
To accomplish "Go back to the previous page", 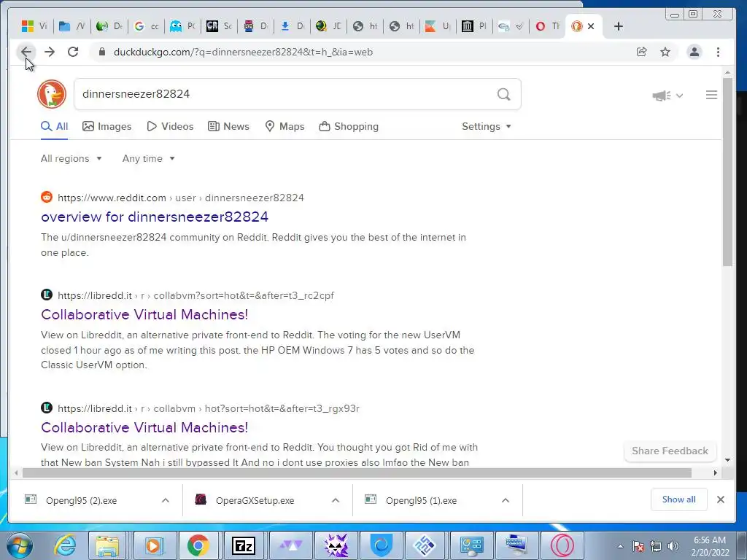I will click(26, 52).
